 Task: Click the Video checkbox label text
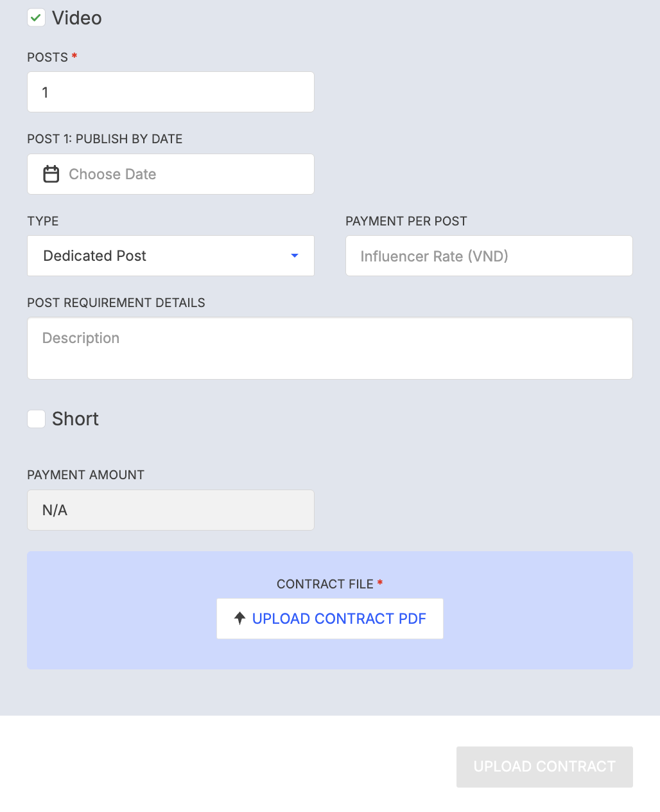click(x=77, y=18)
